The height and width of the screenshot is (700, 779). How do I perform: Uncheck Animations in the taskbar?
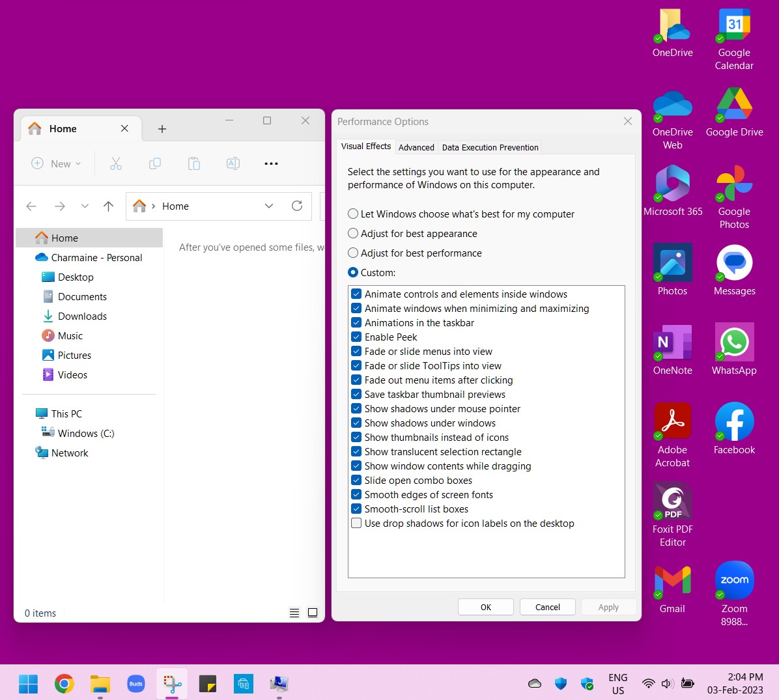[356, 323]
